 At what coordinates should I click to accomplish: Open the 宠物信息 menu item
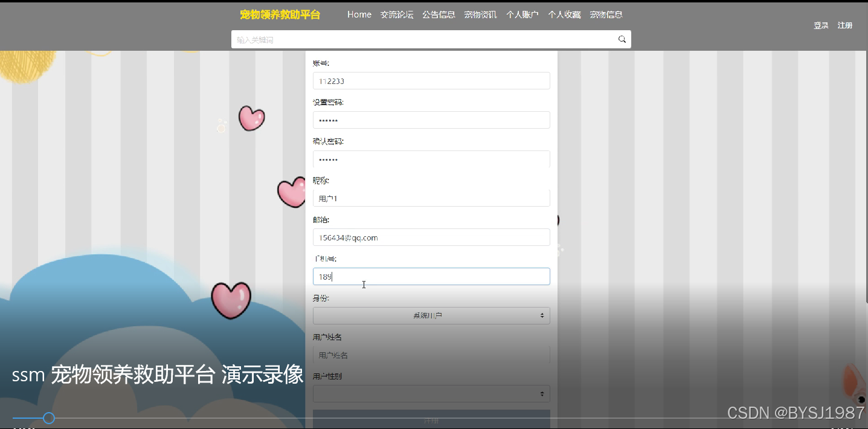click(x=606, y=15)
